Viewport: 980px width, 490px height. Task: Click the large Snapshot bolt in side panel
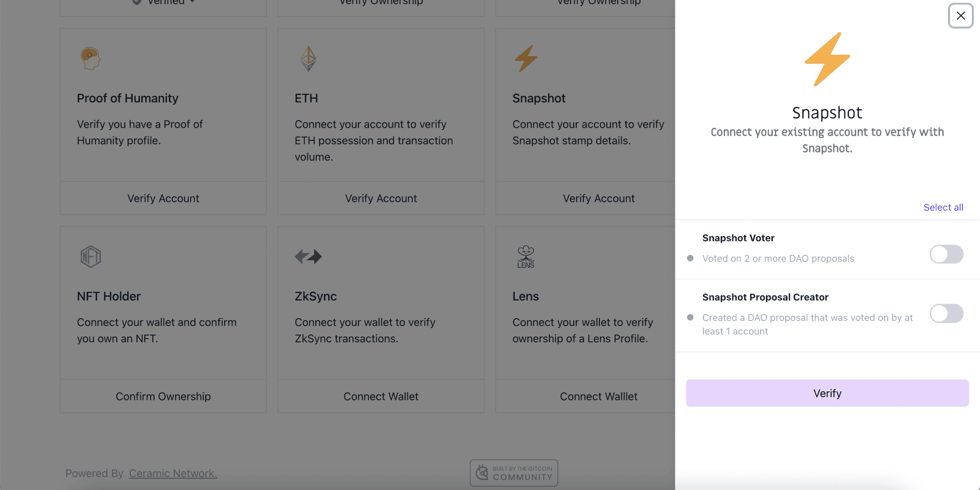(827, 59)
